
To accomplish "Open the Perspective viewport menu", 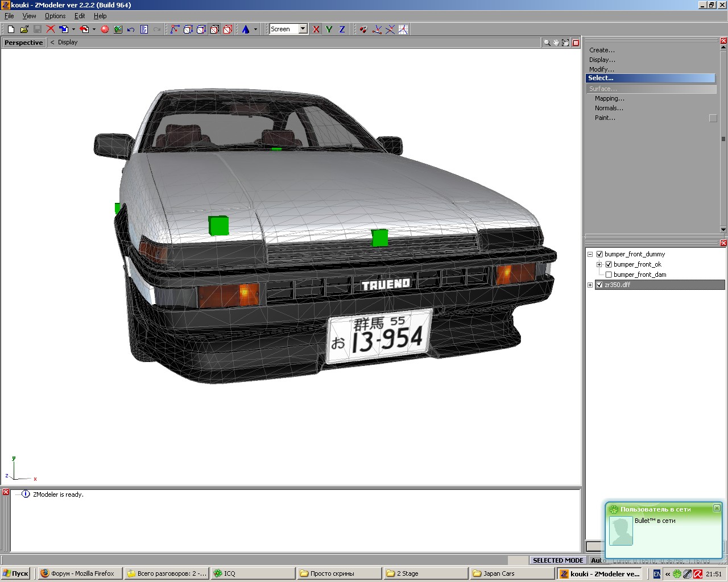I will (23, 43).
